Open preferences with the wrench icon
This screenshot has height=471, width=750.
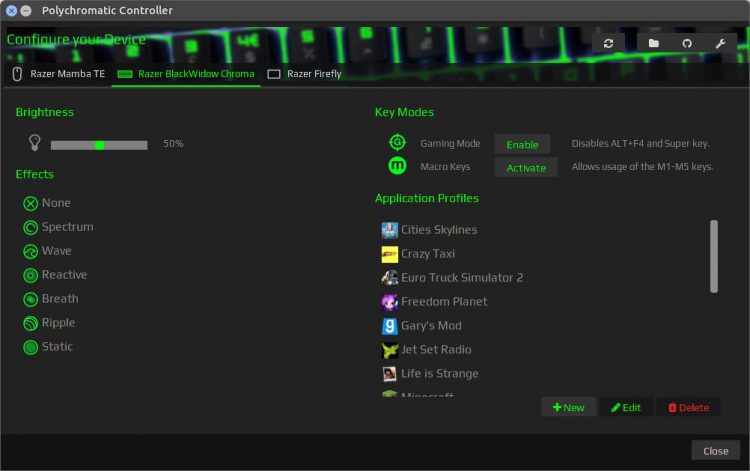coord(720,44)
